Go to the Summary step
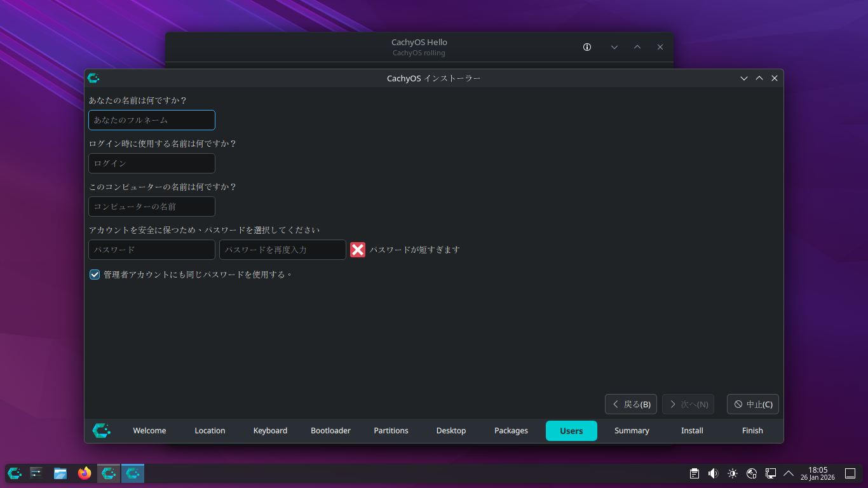This screenshot has width=868, height=488. (632, 431)
